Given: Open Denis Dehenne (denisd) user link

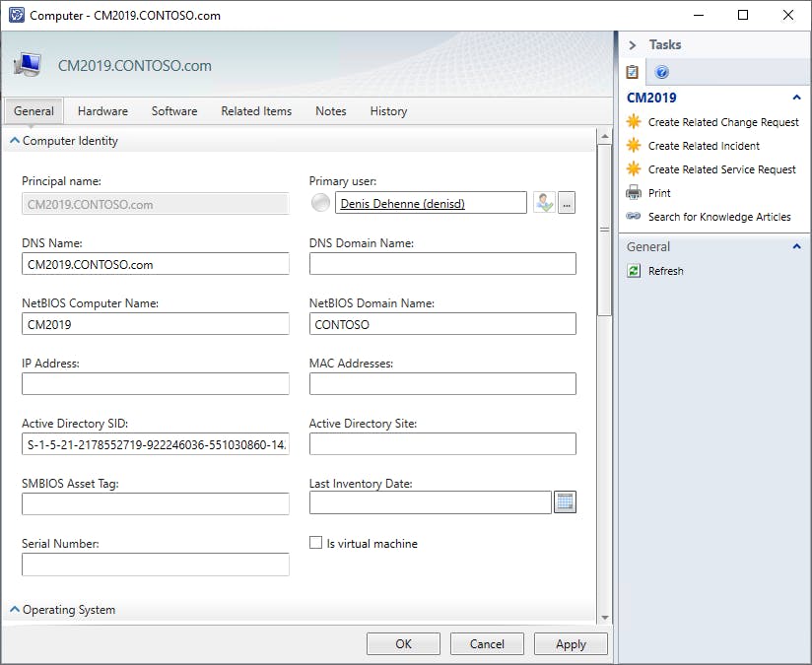Looking at the screenshot, I should [402, 204].
